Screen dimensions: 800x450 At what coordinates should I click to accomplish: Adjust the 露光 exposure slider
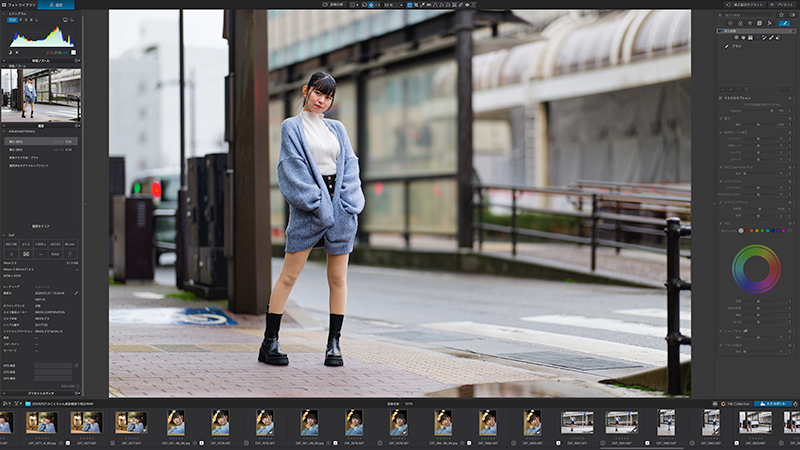(759, 124)
